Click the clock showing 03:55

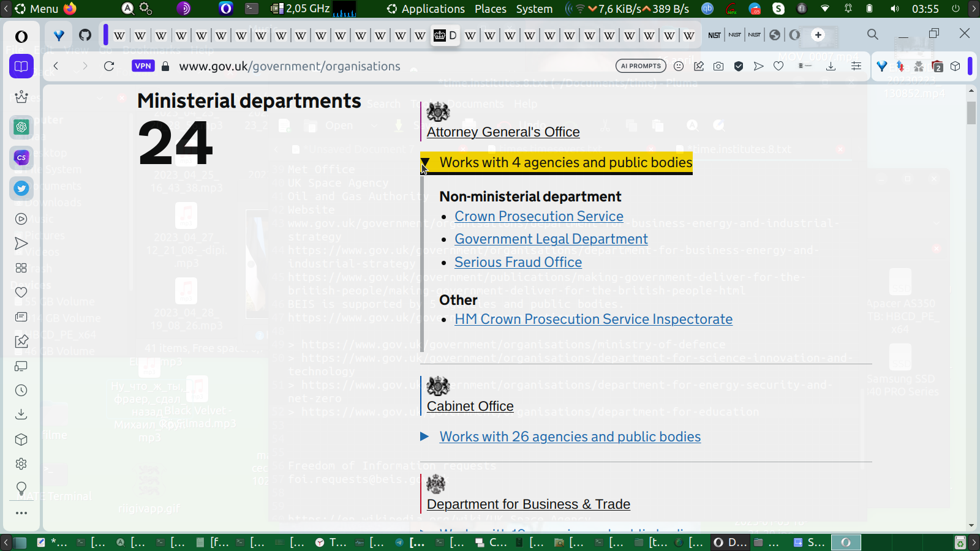tap(925, 9)
